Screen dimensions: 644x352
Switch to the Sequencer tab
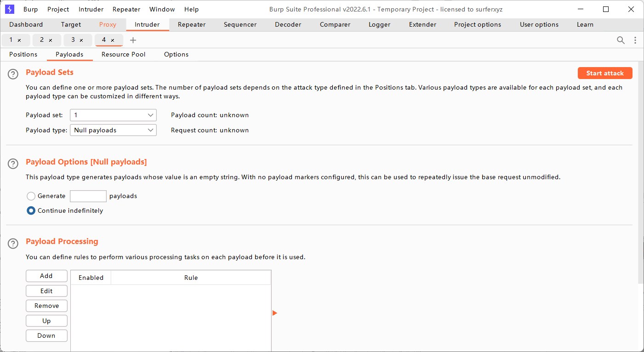pyautogui.click(x=240, y=25)
